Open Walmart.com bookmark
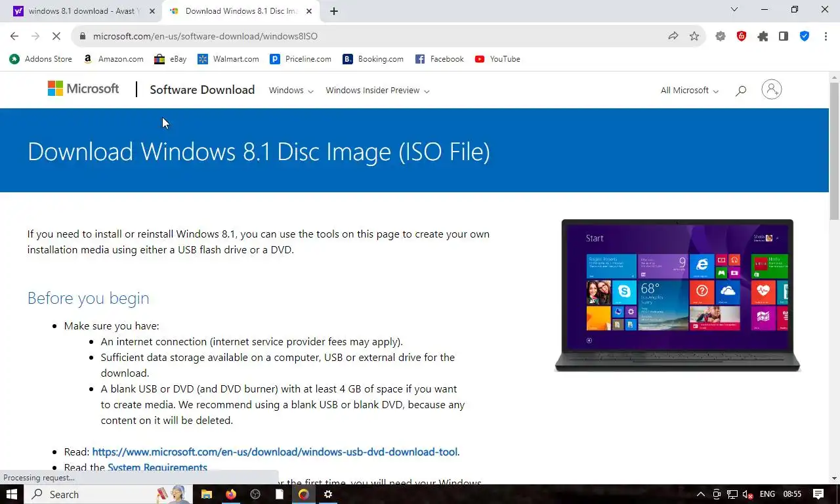840x504 pixels. [228, 59]
